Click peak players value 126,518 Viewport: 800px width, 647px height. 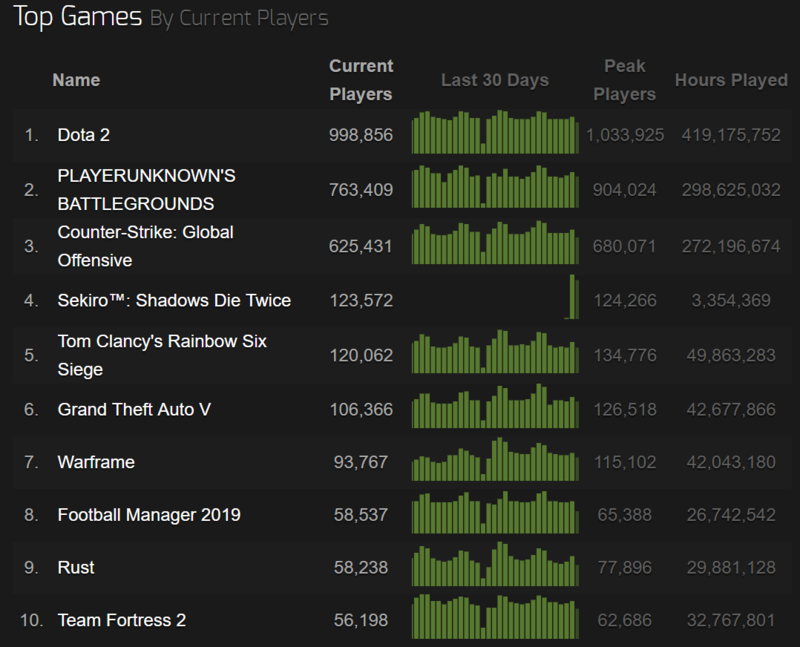625,409
